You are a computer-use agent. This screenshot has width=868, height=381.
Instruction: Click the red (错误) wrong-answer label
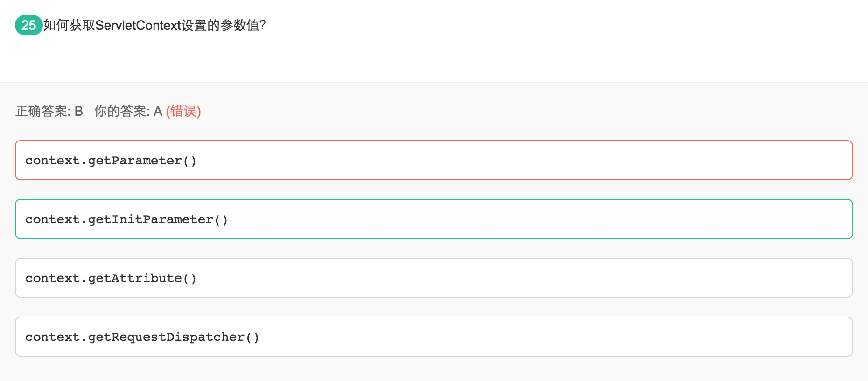(x=183, y=111)
